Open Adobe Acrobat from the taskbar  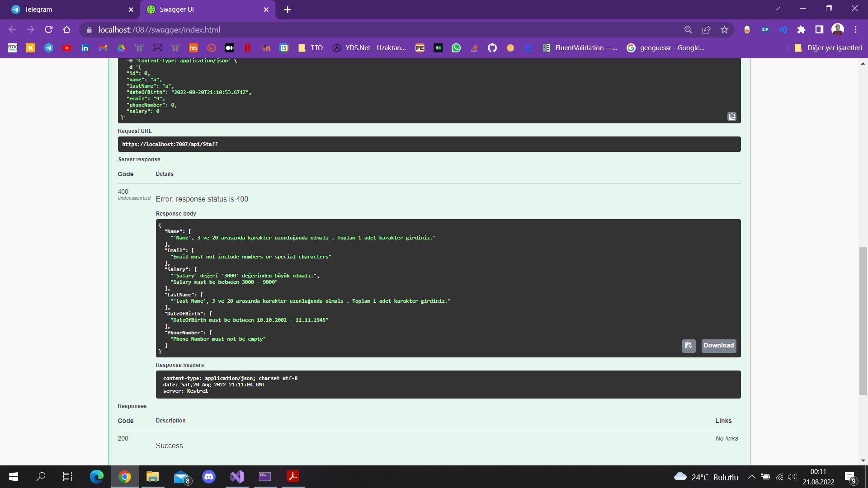[x=293, y=476]
